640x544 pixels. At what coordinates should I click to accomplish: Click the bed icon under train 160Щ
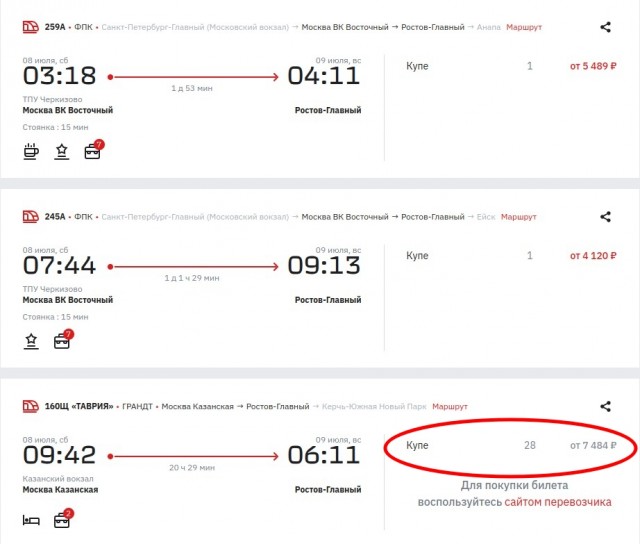31,520
